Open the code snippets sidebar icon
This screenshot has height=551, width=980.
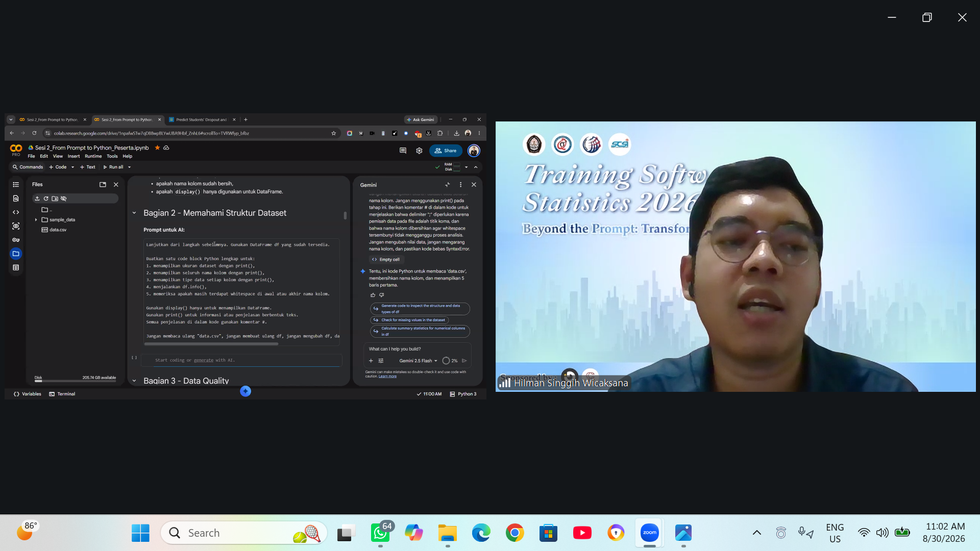point(16,212)
